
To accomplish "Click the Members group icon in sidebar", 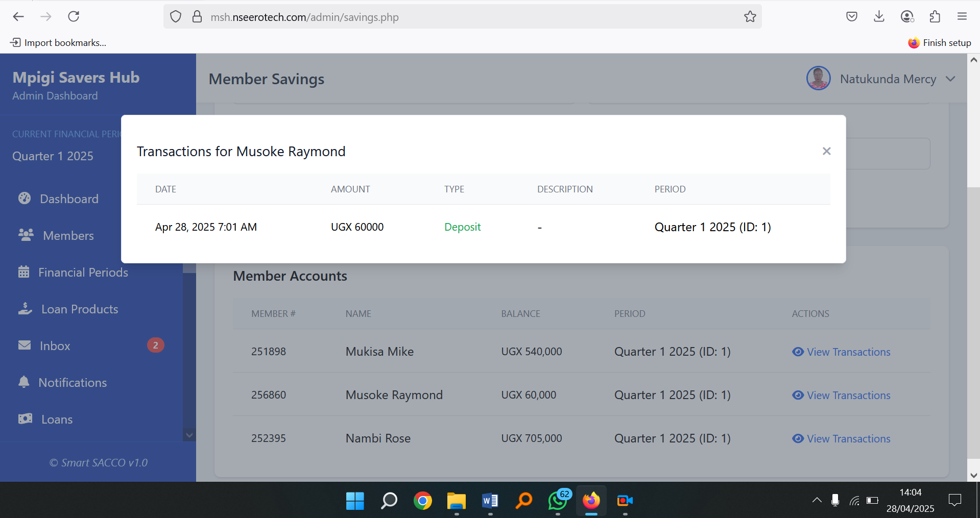I will [26, 235].
